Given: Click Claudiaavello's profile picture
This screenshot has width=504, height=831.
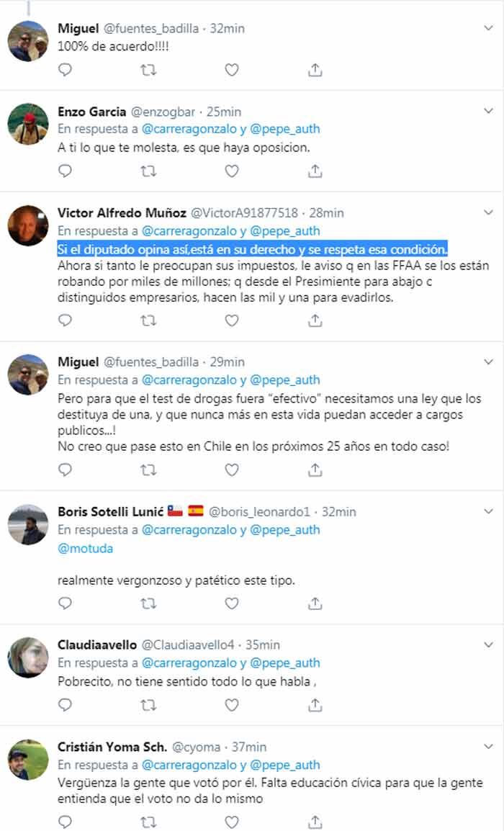Looking at the screenshot, I should (28, 657).
